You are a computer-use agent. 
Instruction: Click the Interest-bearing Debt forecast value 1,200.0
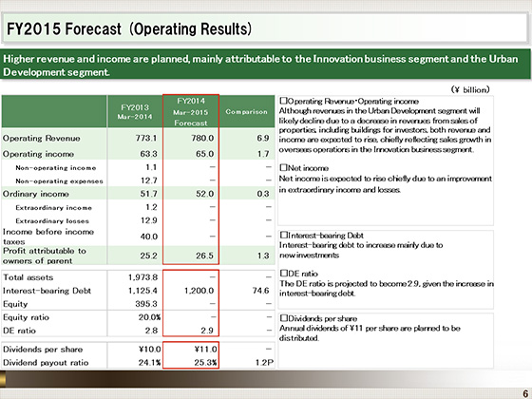click(x=199, y=291)
